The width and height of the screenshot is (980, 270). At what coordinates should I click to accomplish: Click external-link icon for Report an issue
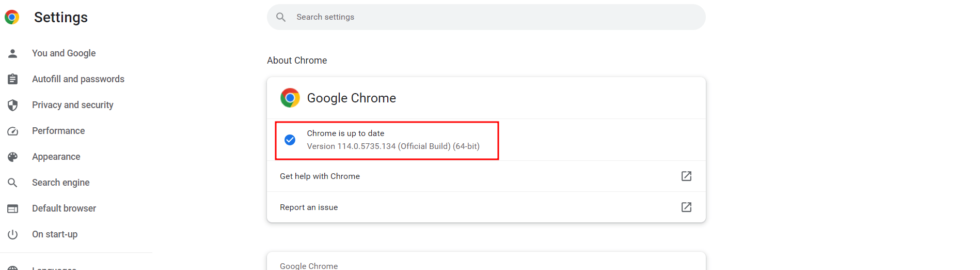tap(686, 207)
